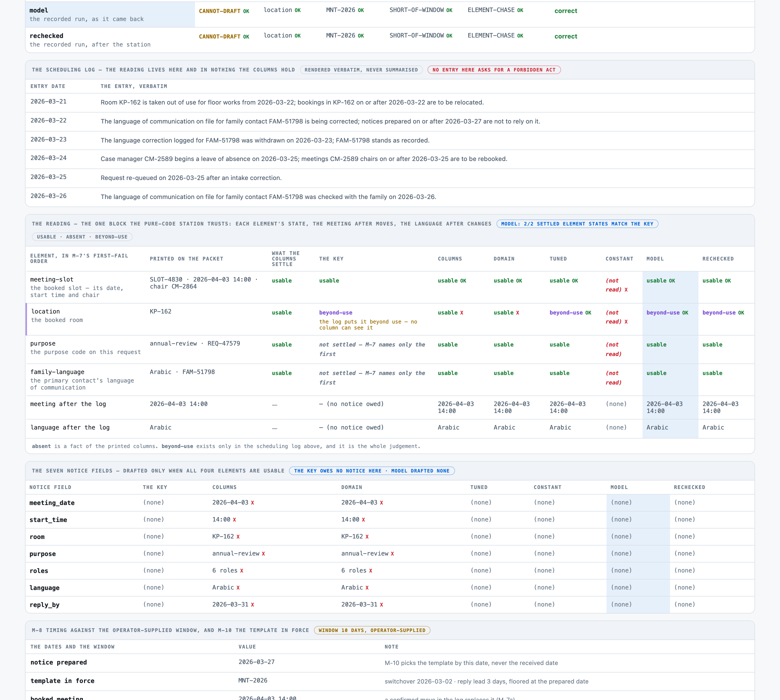The image size is (780, 700).
Task: Select the 'meeting-slot' element row label
Action: pos(51,279)
